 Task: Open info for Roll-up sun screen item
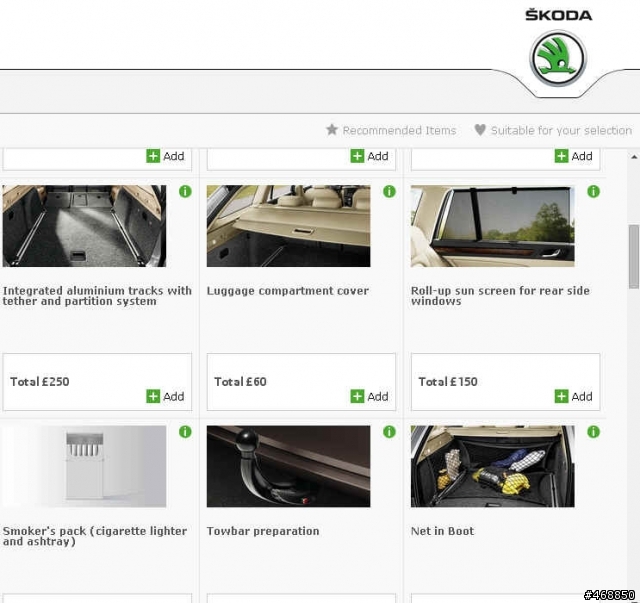pyautogui.click(x=593, y=191)
